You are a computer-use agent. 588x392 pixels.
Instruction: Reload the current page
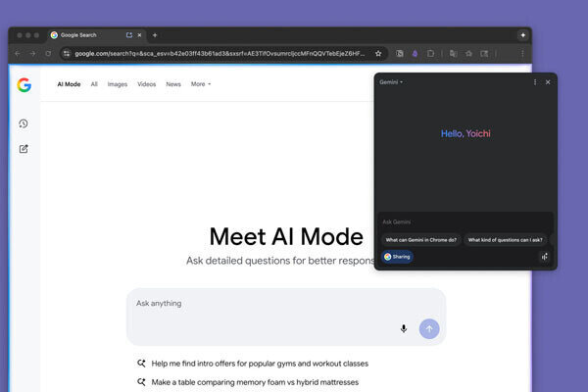pos(48,54)
